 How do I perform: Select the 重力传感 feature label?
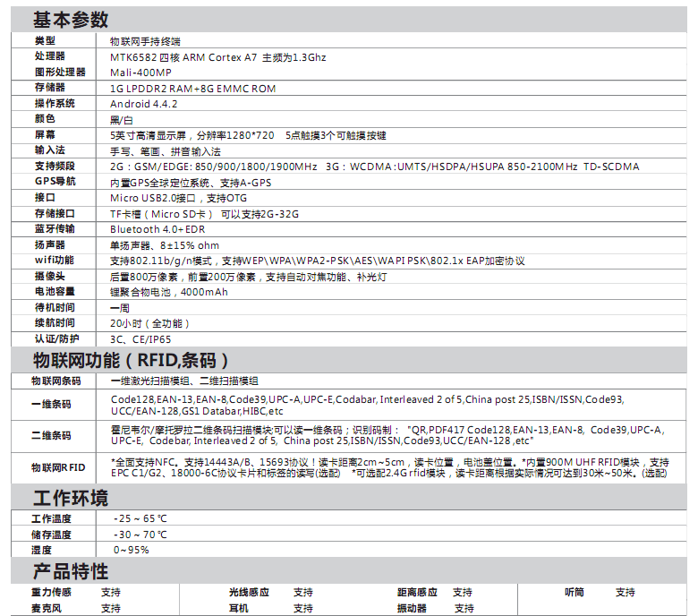point(51,593)
